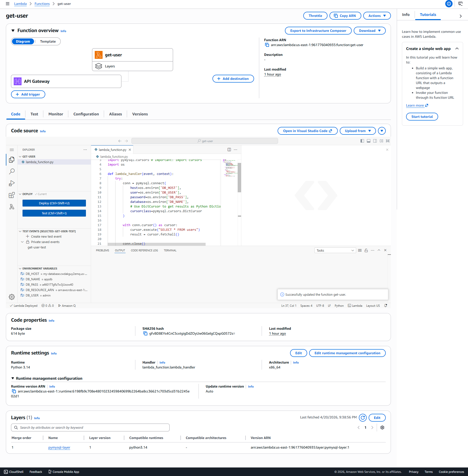The height and width of the screenshot is (476, 468).
Task: Open the Run and Debug icon in the sidebar
Action: tap(12, 183)
